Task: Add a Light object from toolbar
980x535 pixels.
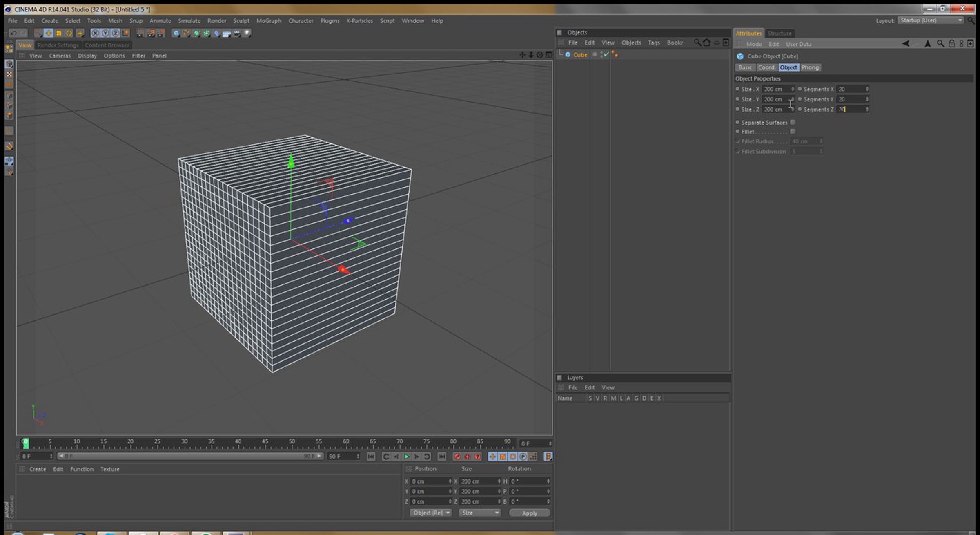Action: pyautogui.click(x=247, y=34)
